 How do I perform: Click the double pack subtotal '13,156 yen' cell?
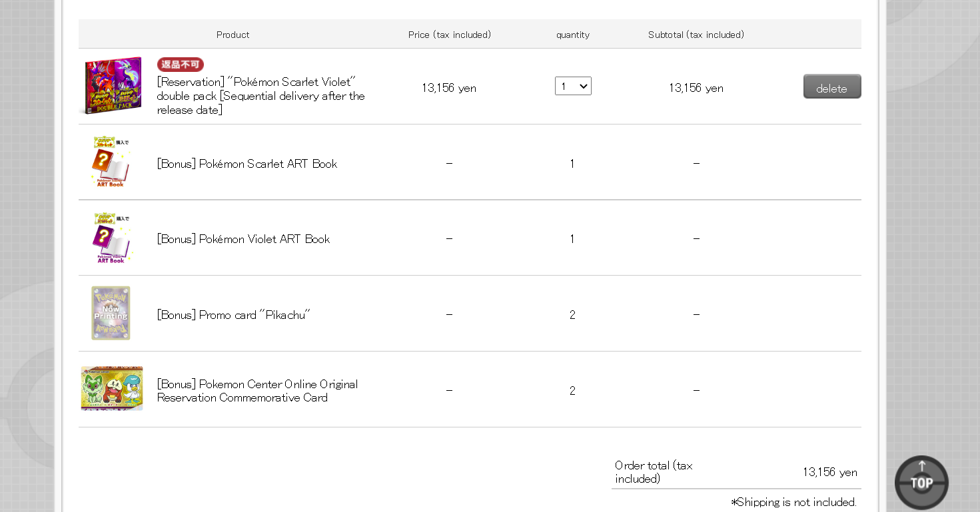(x=696, y=88)
